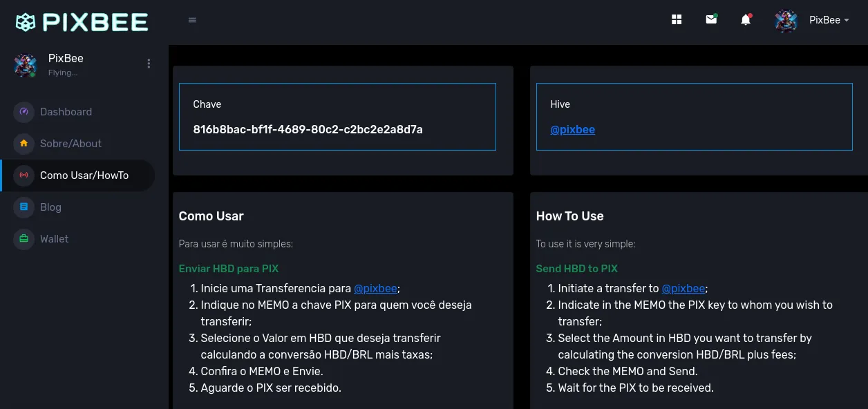Click 'To use it is very simple:' text

tap(586, 244)
